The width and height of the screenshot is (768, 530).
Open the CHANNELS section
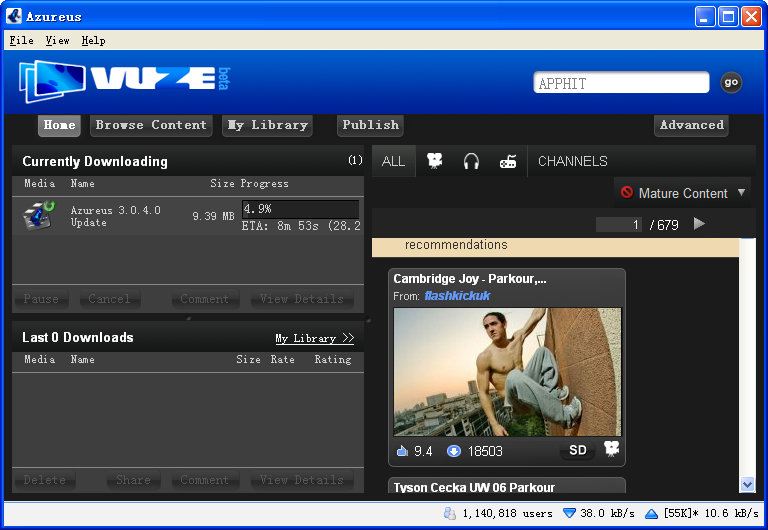click(x=573, y=161)
